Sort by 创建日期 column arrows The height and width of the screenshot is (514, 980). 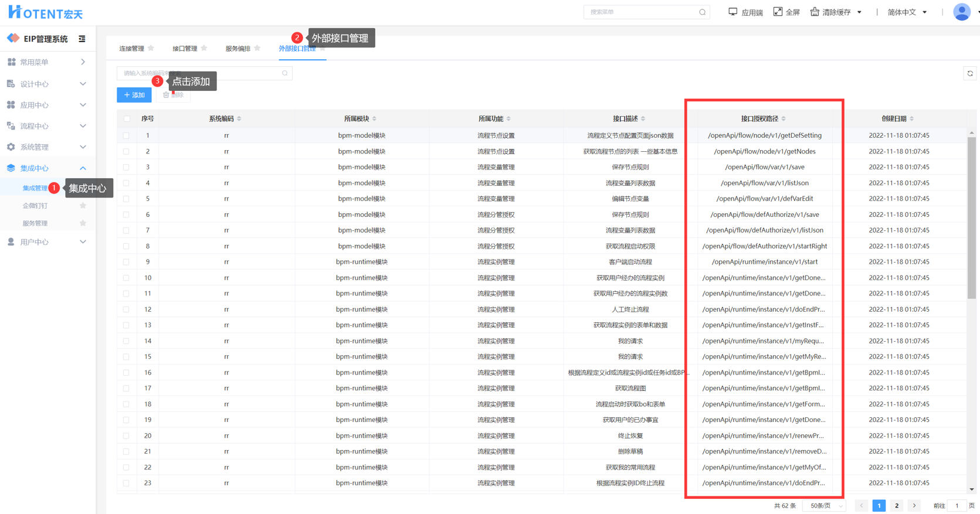click(x=911, y=119)
